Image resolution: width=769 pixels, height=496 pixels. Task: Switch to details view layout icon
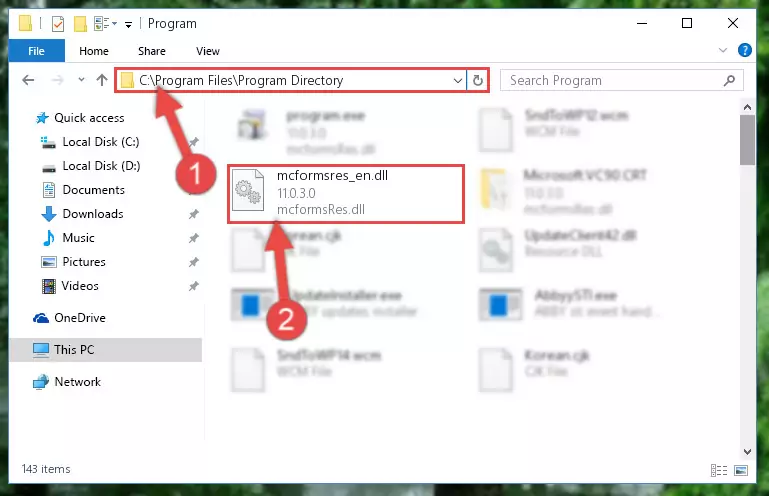[718, 470]
